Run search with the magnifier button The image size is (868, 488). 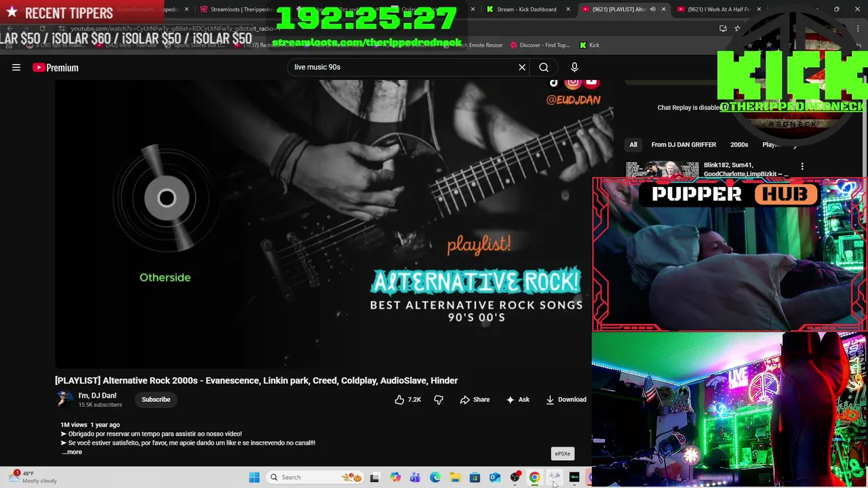tap(544, 67)
